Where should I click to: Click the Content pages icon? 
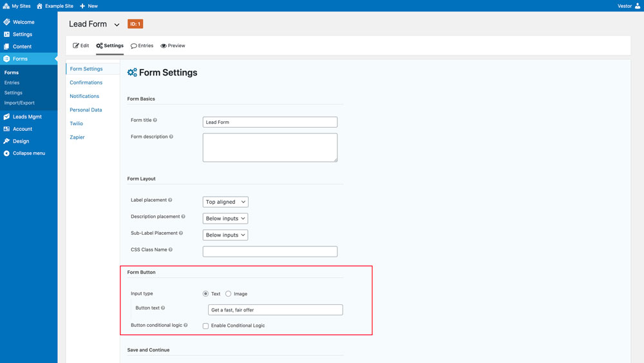pos(6,46)
